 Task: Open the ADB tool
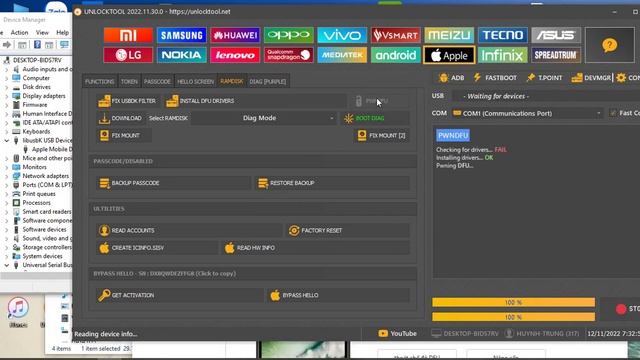[x=451, y=78]
